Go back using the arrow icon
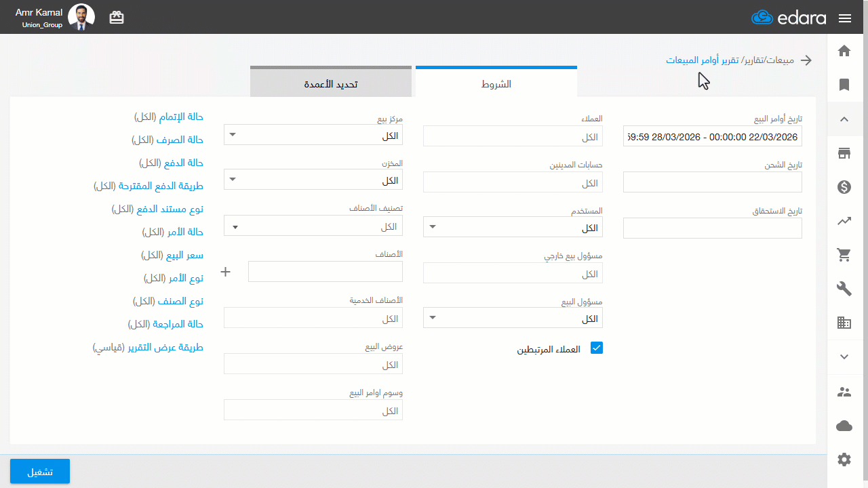The height and width of the screenshot is (488, 868). (806, 60)
